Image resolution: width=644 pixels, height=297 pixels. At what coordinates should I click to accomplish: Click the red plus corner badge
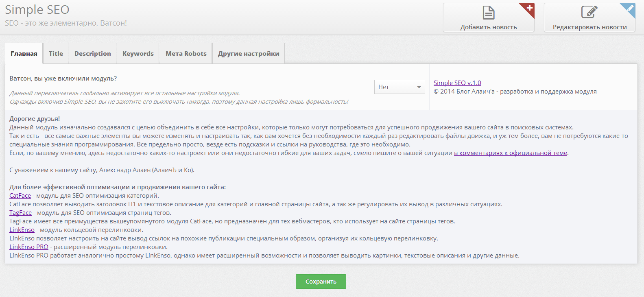pyautogui.click(x=530, y=8)
